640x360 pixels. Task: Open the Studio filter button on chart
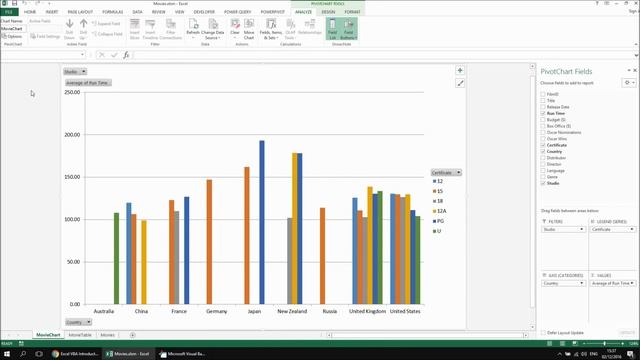(75, 72)
